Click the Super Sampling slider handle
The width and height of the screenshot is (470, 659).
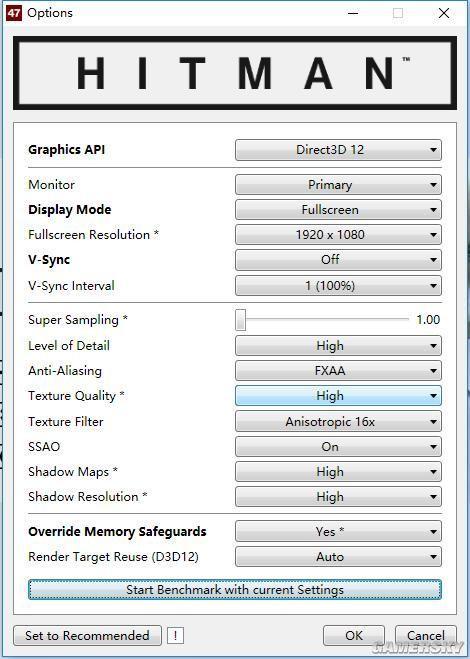(240, 320)
